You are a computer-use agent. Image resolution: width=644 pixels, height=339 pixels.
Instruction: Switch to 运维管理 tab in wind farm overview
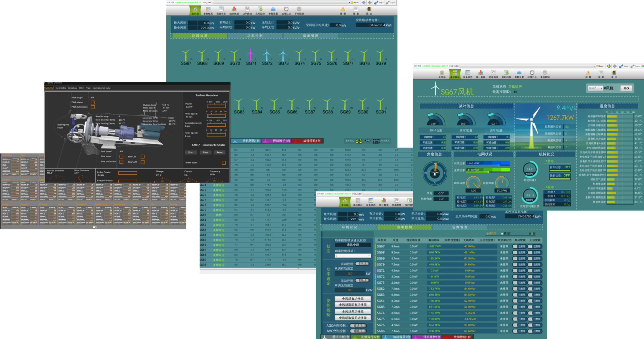pyautogui.click(x=311, y=36)
